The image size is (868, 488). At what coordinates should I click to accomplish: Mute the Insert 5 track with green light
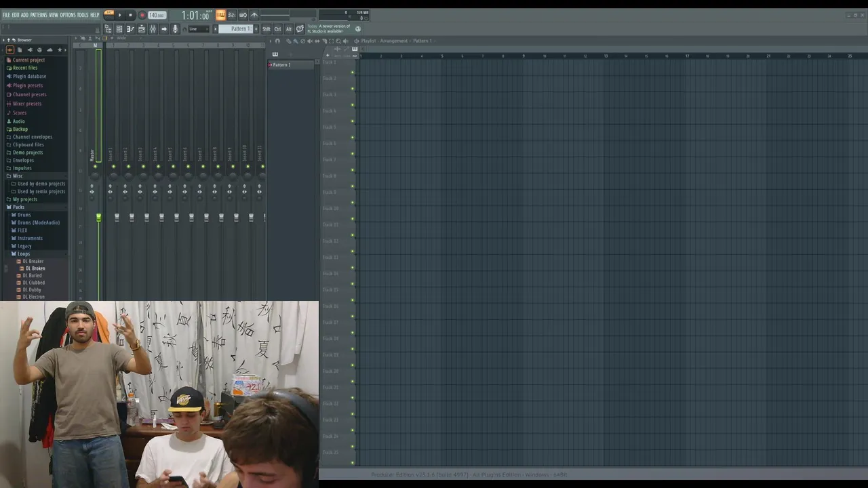pos(173,167)
